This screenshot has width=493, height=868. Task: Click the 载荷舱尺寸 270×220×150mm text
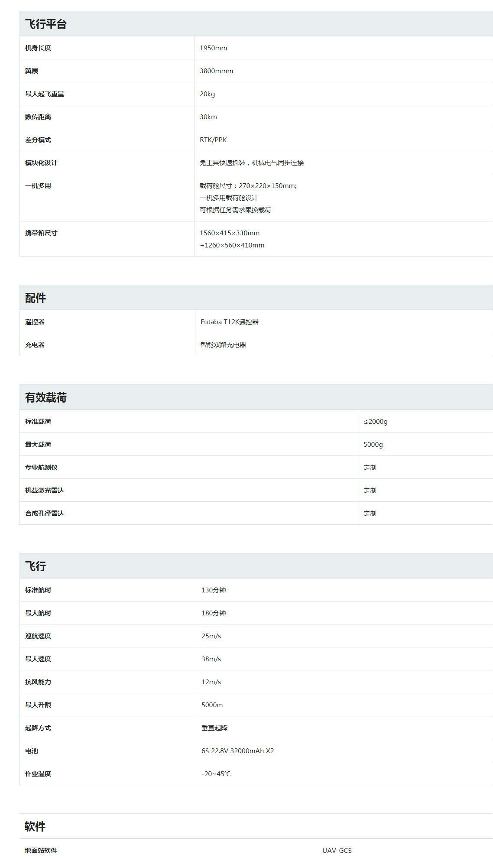tap(248, 186)
